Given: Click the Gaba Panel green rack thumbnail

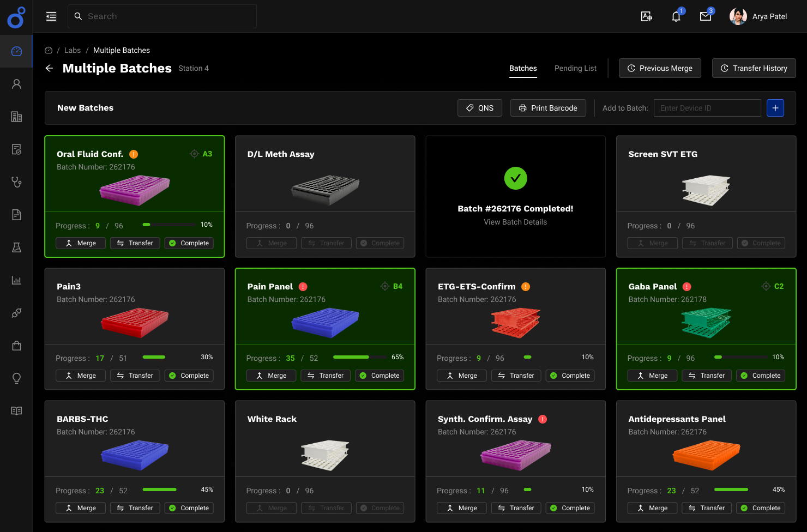Looking at the screenshot, I should click(706, 323).
